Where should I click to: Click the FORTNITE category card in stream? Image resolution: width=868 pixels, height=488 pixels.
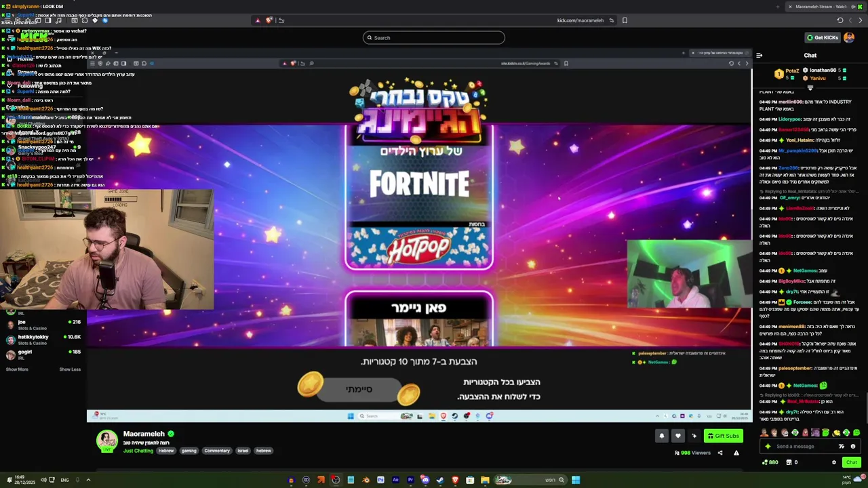[x=419, y=184]
